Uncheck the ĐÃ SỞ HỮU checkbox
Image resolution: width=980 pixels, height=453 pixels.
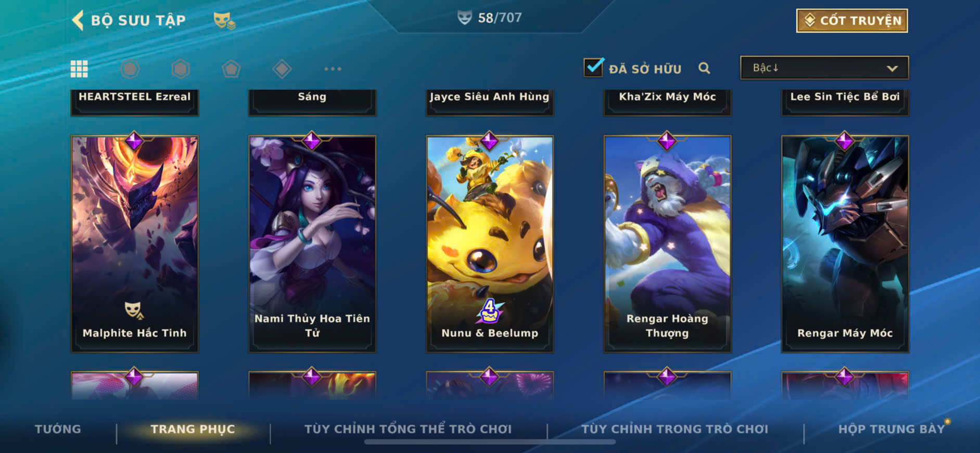pyautogui.click(x=594, y=68)
